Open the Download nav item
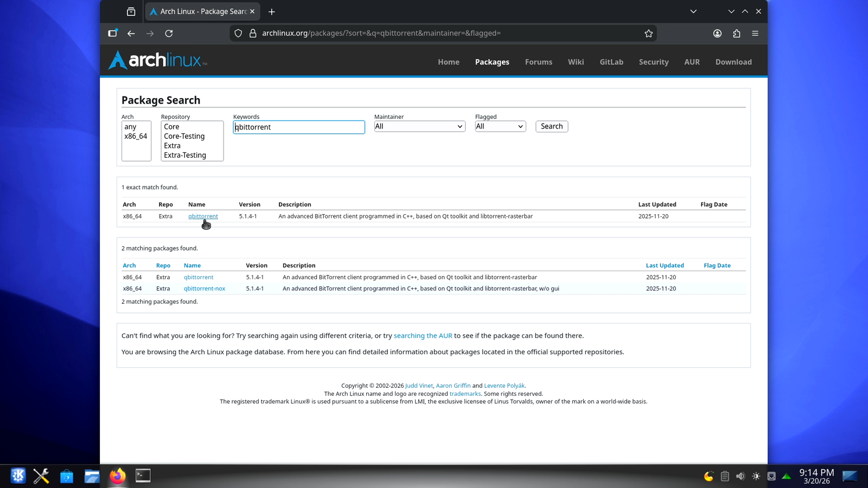This screenshot has width=868, height=488. [733, 62]
